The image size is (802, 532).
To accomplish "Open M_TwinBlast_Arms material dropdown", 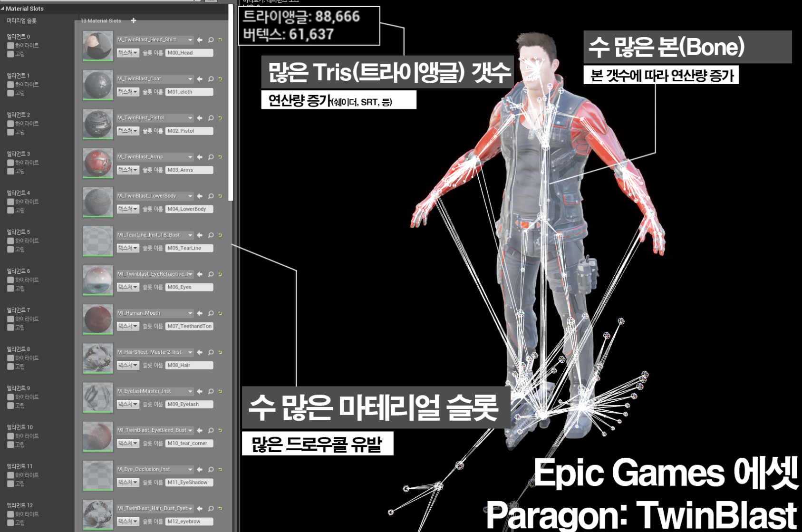I will coord(155,157).
